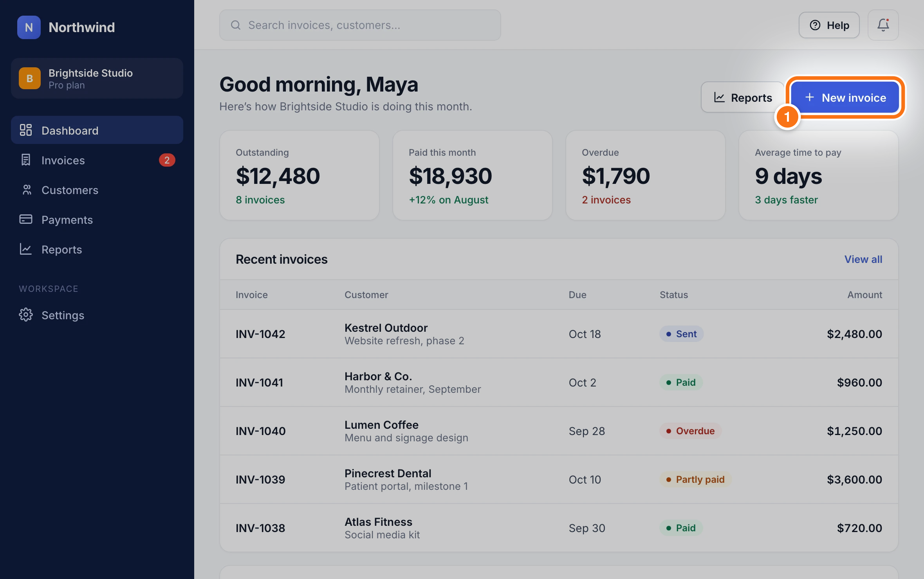Click the Amount column header
This screenshot has height=579, width=924.
click(864, 295)
